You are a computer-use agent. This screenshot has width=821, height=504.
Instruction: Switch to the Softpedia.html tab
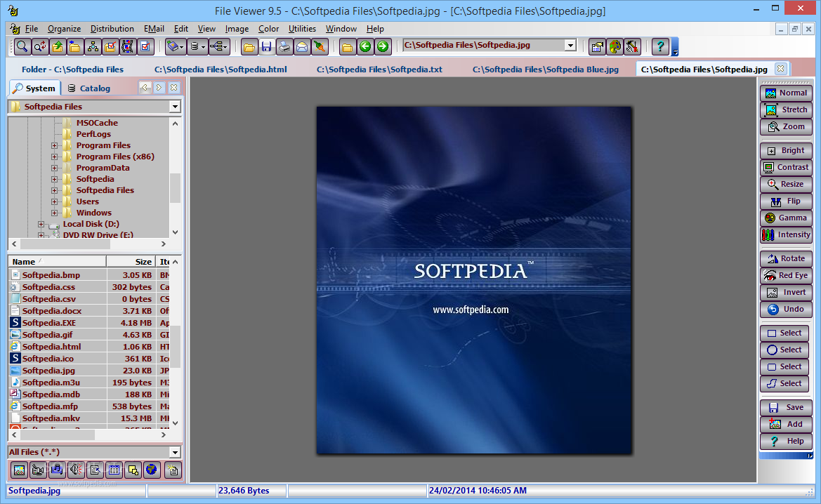point(221,69)
